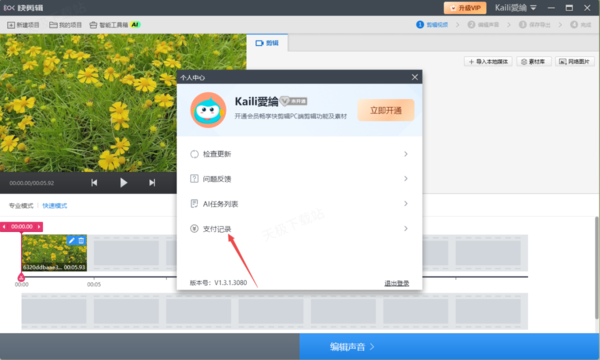Switch to 专业模式

pos(21,206)
